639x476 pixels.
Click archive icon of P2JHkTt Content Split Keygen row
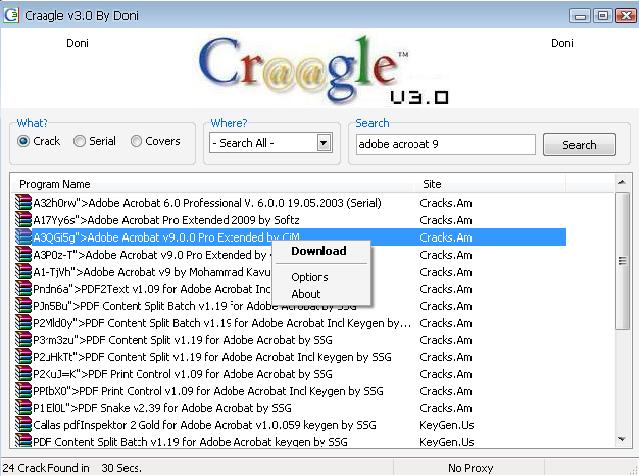(23, 357)
